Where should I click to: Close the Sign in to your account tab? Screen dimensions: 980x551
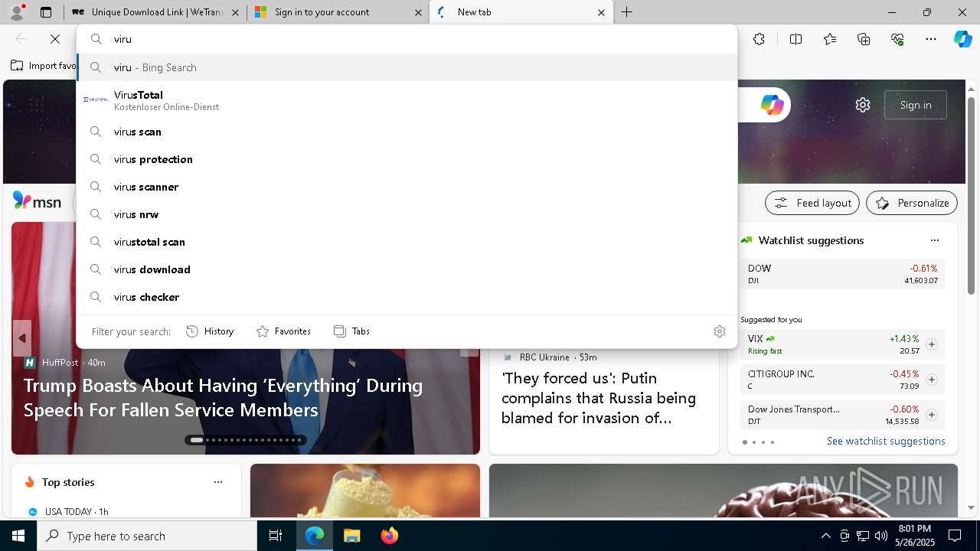point(418,12)
